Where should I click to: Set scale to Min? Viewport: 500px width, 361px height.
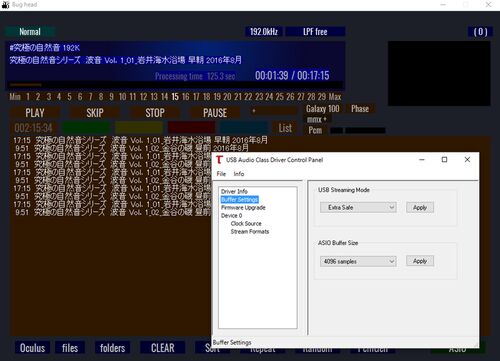15,97
